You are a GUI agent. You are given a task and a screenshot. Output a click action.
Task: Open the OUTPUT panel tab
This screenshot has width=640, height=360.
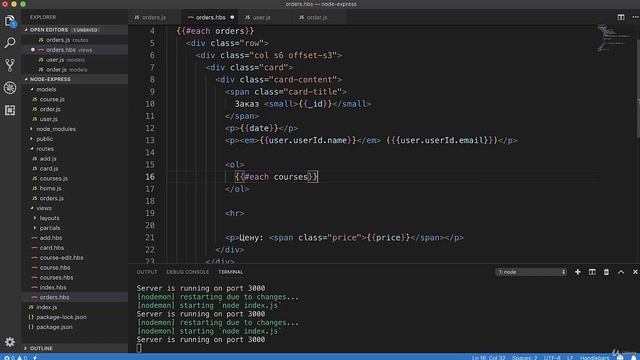pos(147,272)
